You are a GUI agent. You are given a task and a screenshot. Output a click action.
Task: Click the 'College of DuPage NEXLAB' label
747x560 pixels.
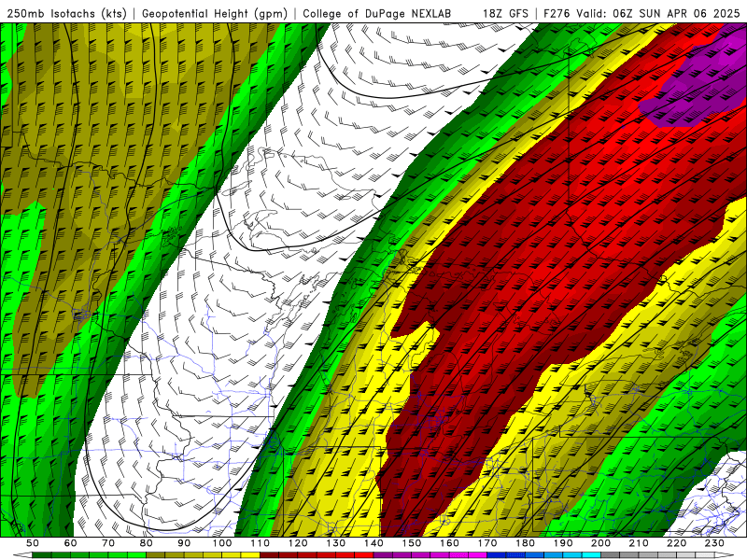(376, 14)
